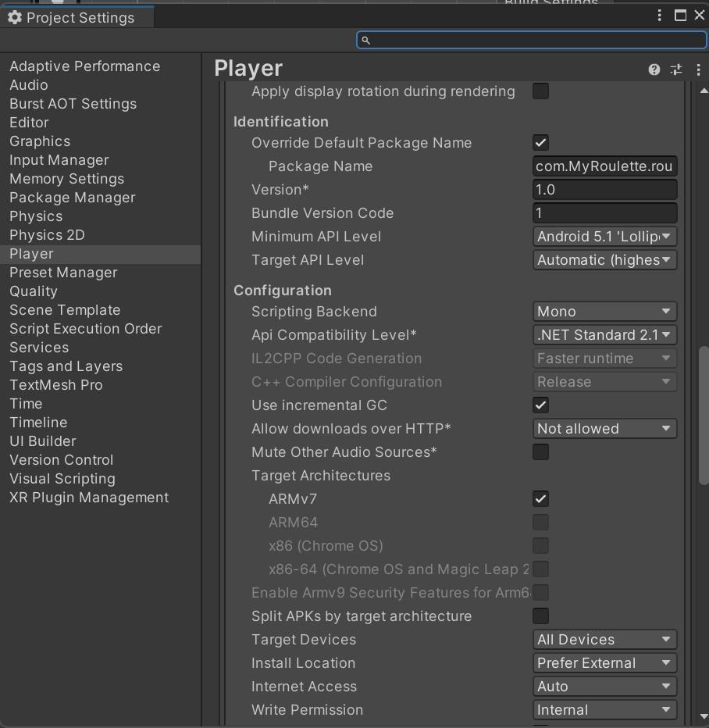This screenshot has height=728, width=709.
Task: Click the search magnifier icon
Action: (366, 40)
